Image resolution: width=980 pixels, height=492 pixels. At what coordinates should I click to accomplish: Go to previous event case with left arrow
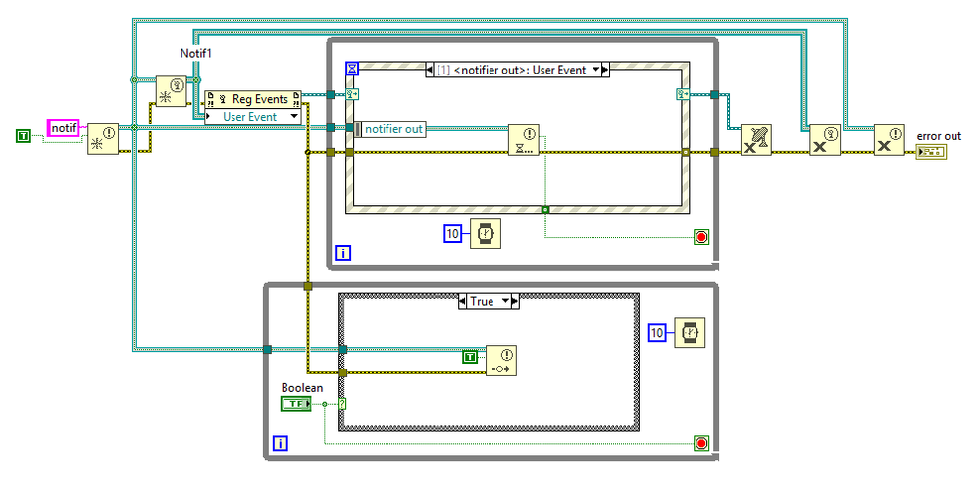[430, 70]
